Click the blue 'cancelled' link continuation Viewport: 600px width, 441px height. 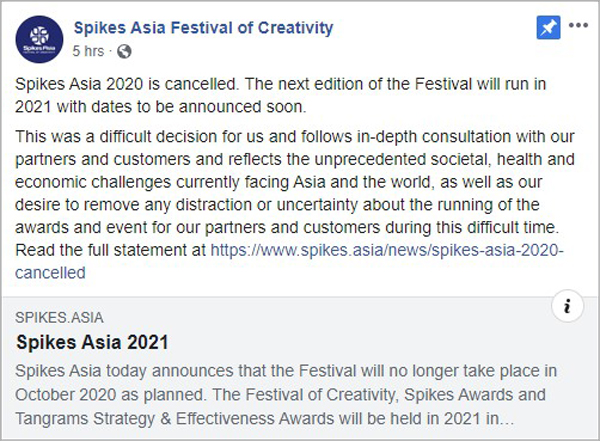50,273
